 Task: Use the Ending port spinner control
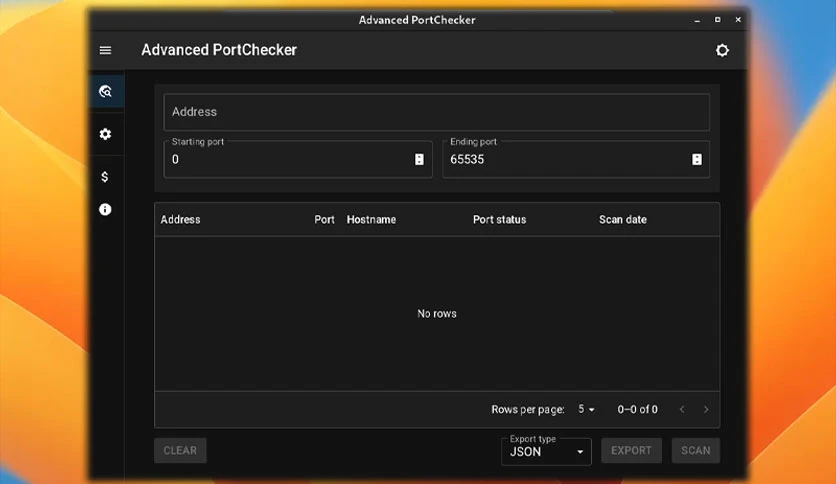pos(697,159)
